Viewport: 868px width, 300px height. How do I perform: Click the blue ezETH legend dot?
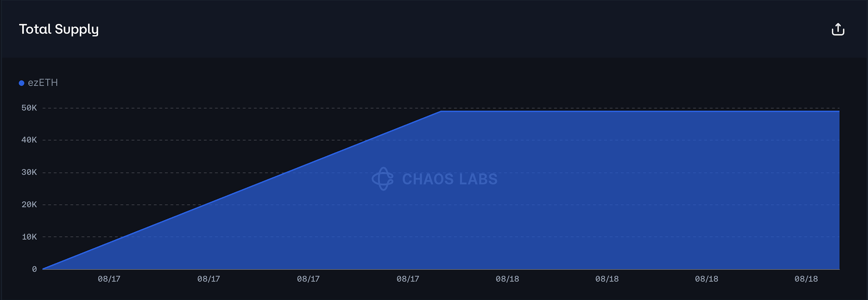(21, 83)
